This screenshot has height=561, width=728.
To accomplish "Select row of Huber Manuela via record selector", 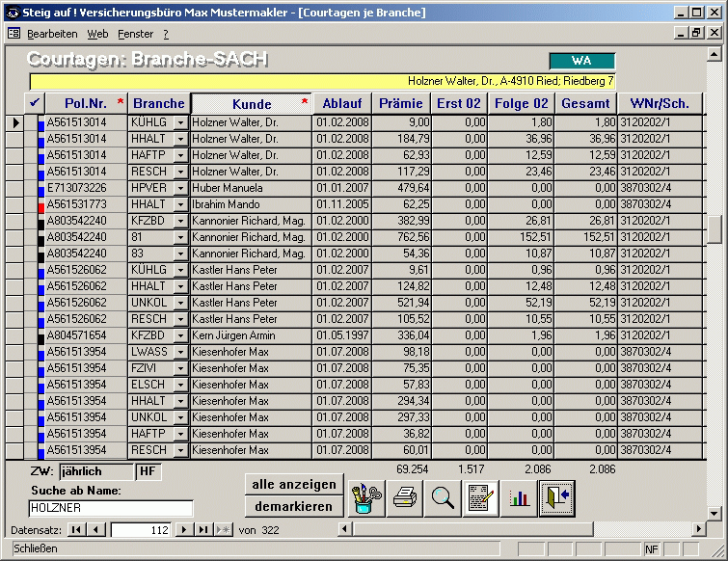I will tap(14, 188).
